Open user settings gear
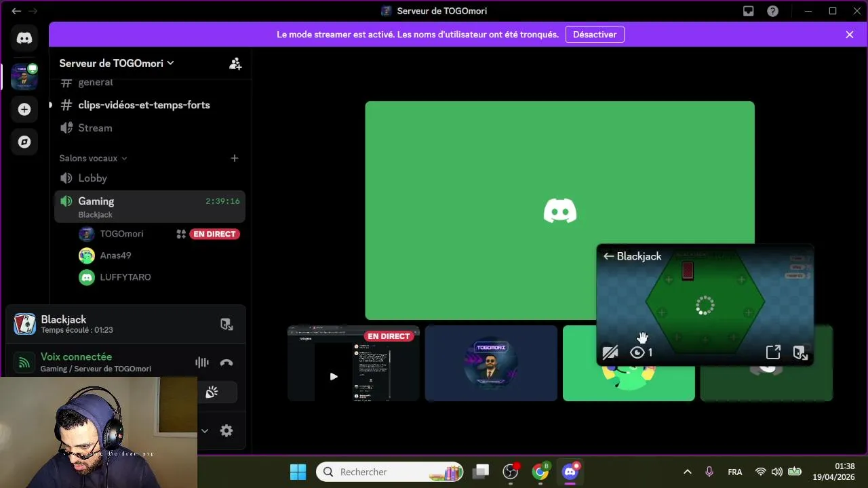Viewport: 868px width, 488px height. pyautogui.click(x=226, y=430)
